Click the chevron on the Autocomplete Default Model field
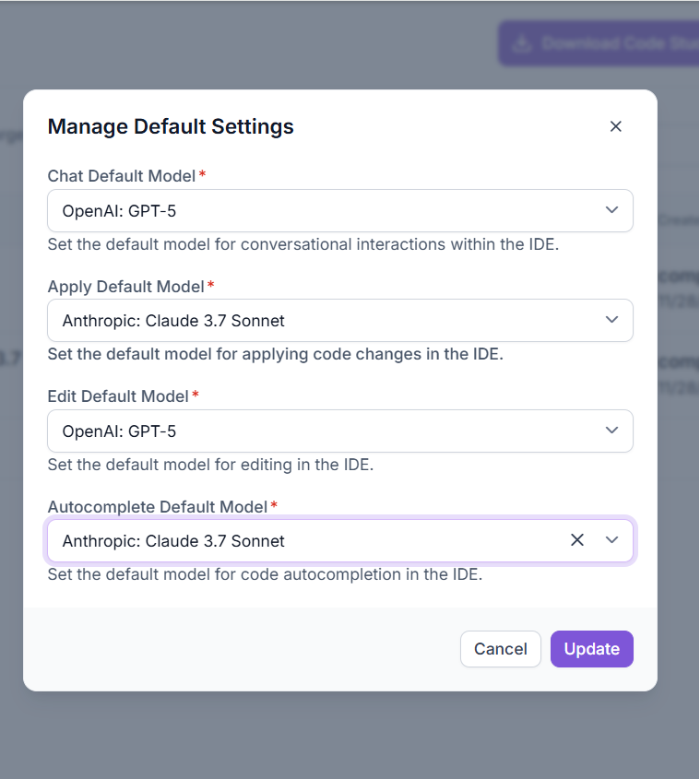700x779 pixels. [x=611, y=540]
